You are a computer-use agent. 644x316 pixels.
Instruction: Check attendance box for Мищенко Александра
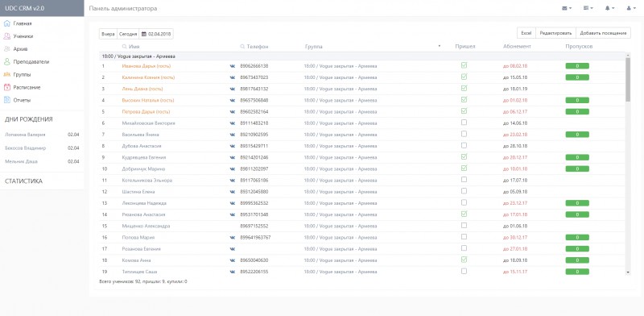pos(464,226)
